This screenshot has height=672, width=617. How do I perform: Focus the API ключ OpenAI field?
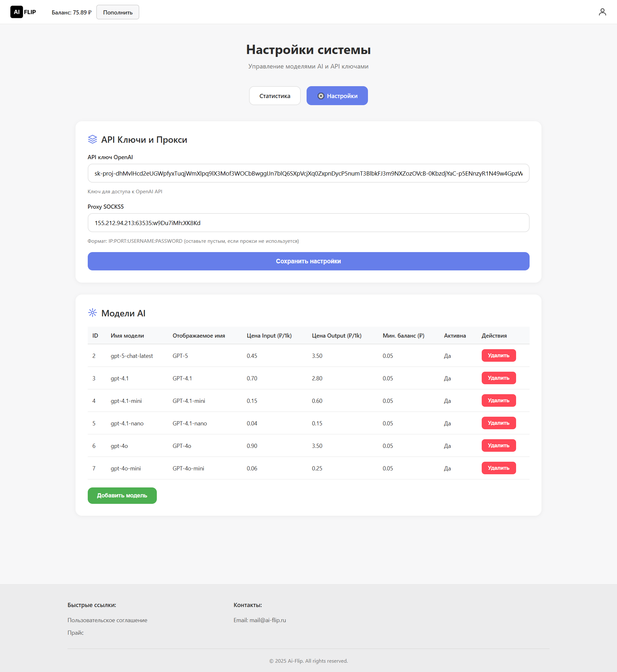point(308,173)
